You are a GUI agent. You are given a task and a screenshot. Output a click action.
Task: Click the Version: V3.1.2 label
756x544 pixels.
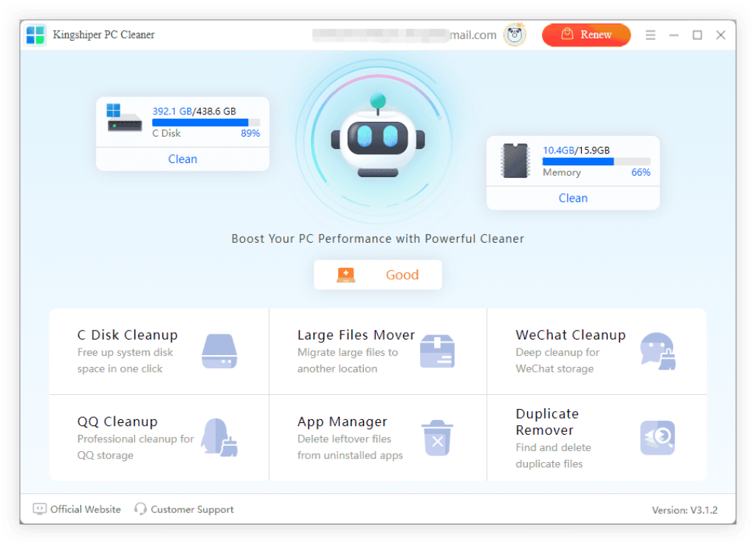[684, 510]
